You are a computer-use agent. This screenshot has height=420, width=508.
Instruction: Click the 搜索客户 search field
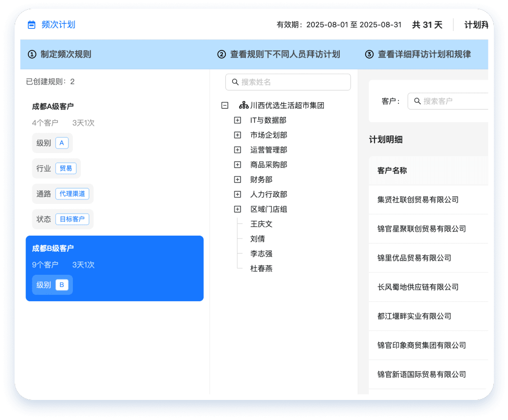click(450, 101)
